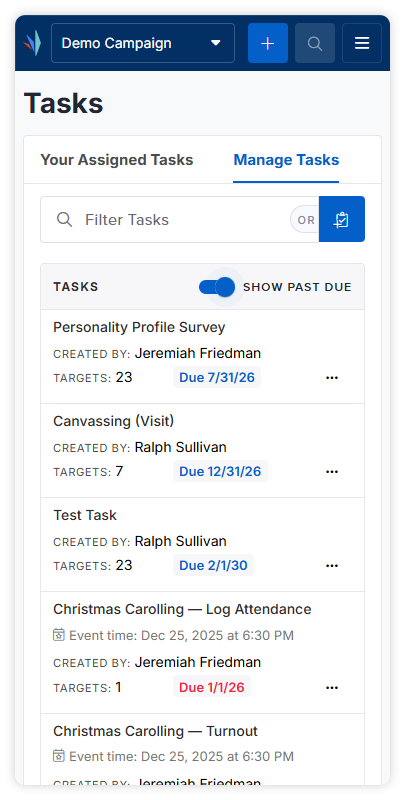
Task: Click the Filter Tasks input field
Action: tap(180, 219)
